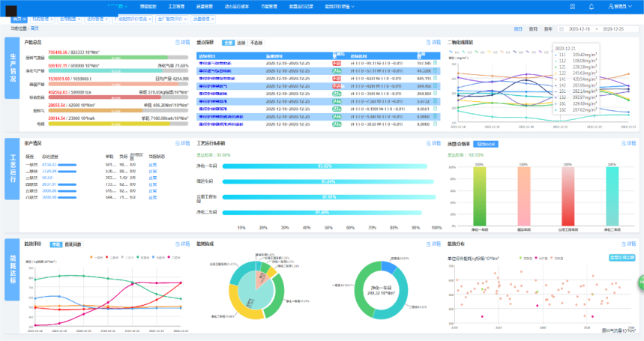The image size is (644, 341).
Task: Select the 达标 filter in 重点指标
Action: pos(241,43)
